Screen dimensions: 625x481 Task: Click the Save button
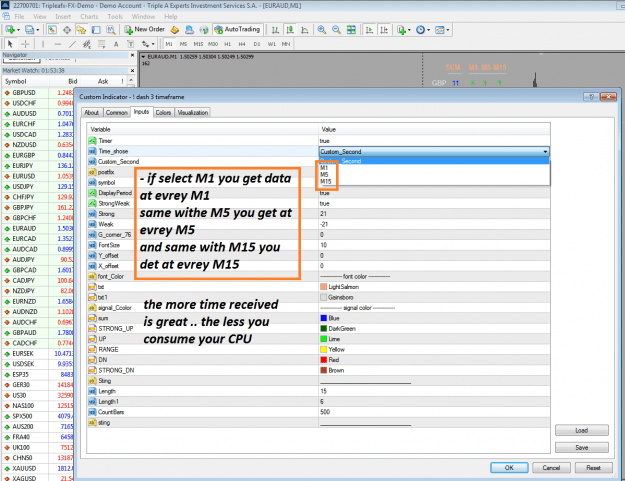[582, 448]
